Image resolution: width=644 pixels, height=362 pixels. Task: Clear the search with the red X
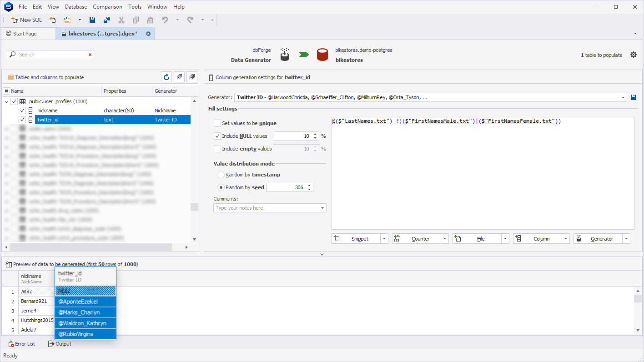click(x=90, y=55)
